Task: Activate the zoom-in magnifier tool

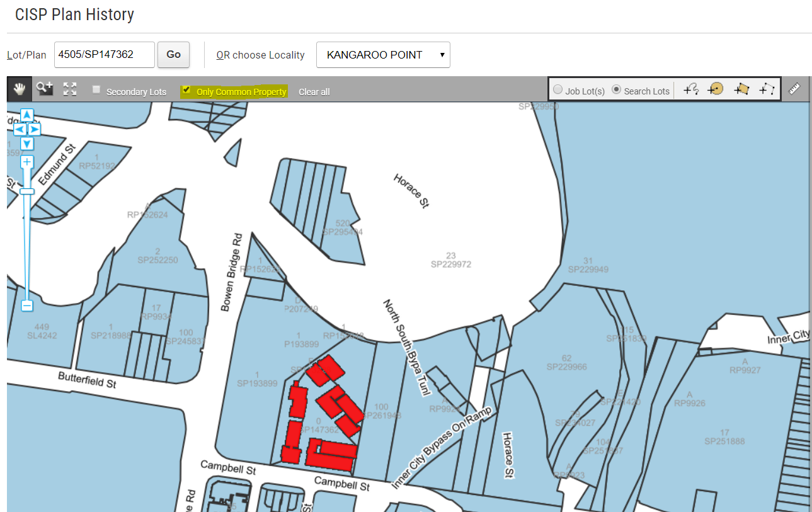Action: [45, 89]
